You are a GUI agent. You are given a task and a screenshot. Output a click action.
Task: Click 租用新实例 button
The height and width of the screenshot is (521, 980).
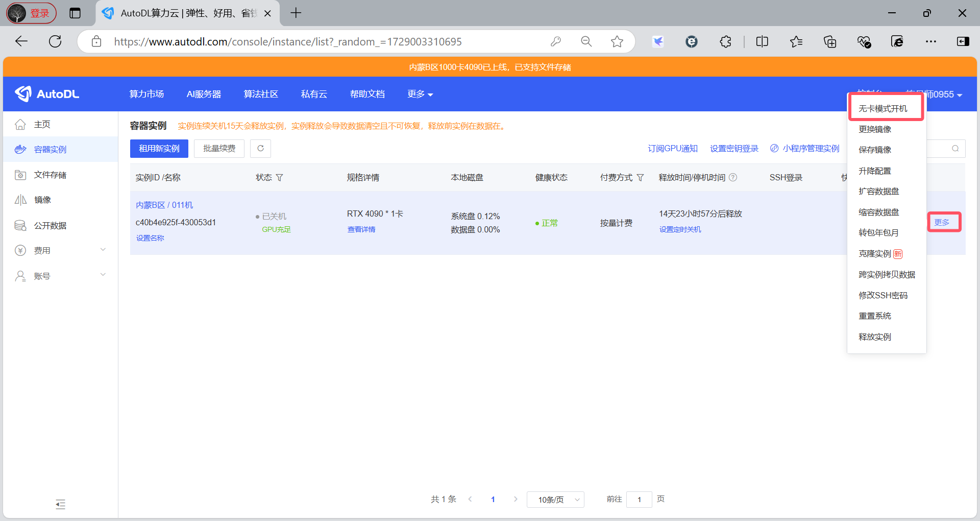coord(159,149)
